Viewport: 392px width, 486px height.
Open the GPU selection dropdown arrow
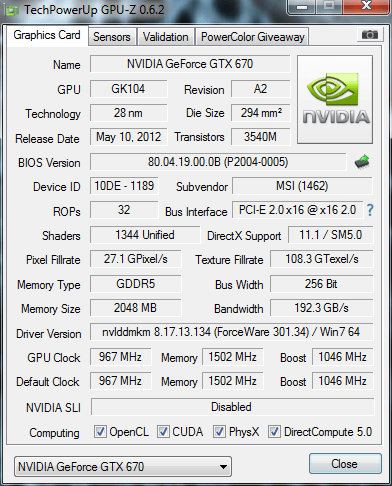[224, 467]
